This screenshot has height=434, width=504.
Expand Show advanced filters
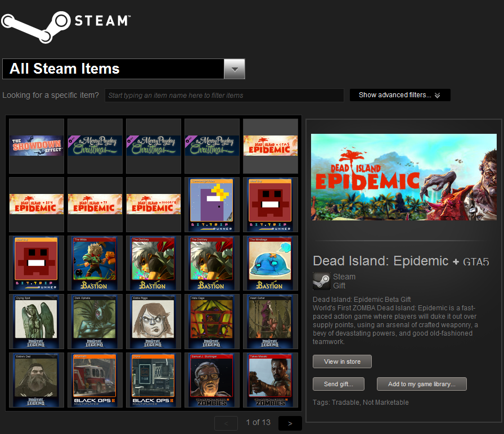click(x=400, y=95)
